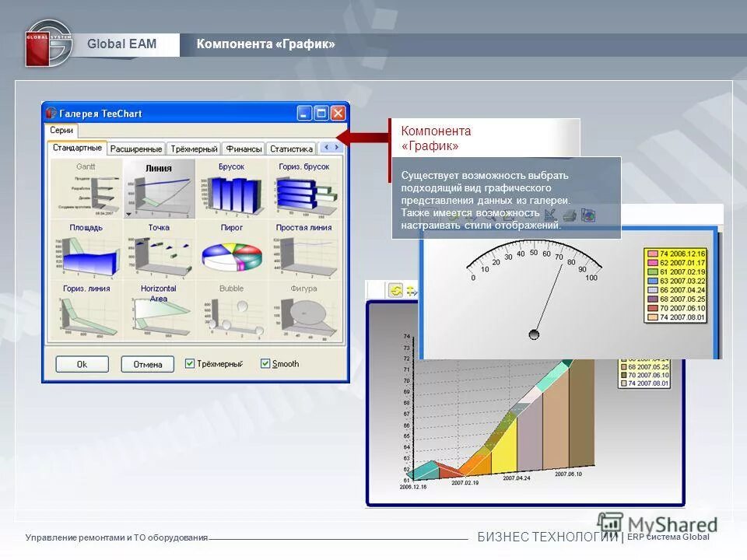Maximize the Галерея TeeChart window
747x560 pixels.
[321, 113]
